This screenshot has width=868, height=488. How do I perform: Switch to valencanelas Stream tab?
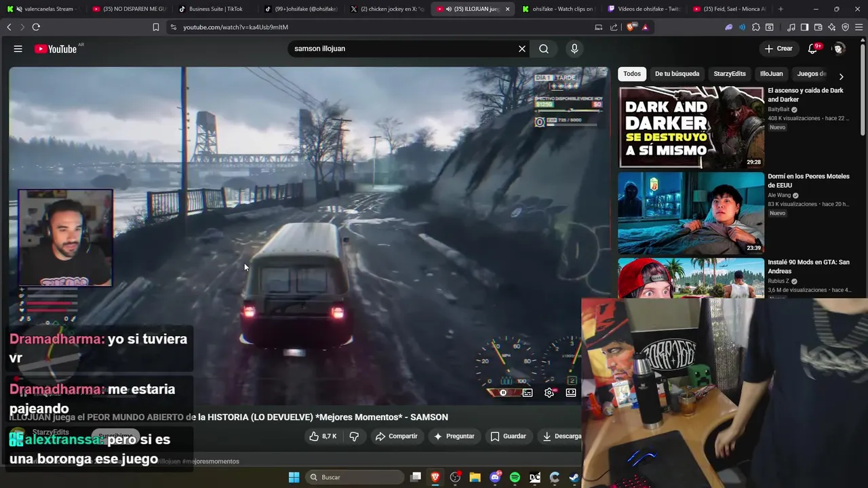[42, 9]
